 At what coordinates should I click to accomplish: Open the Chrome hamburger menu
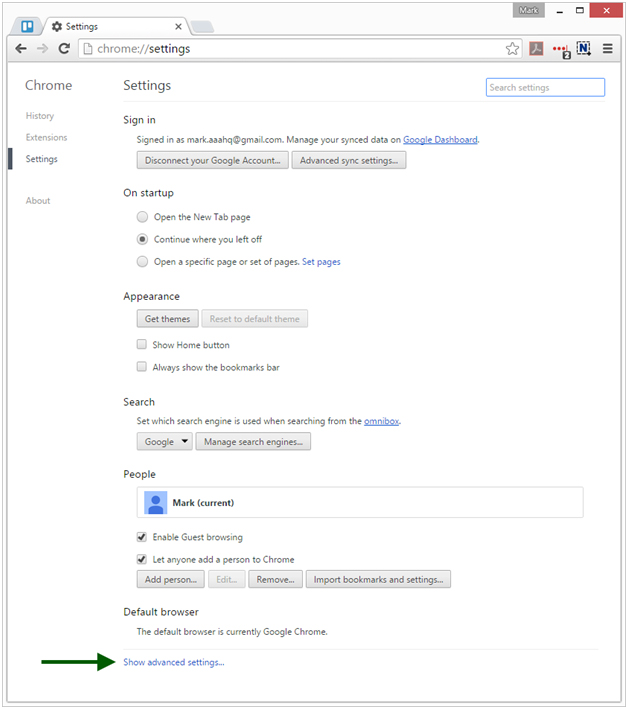(607, 48)
